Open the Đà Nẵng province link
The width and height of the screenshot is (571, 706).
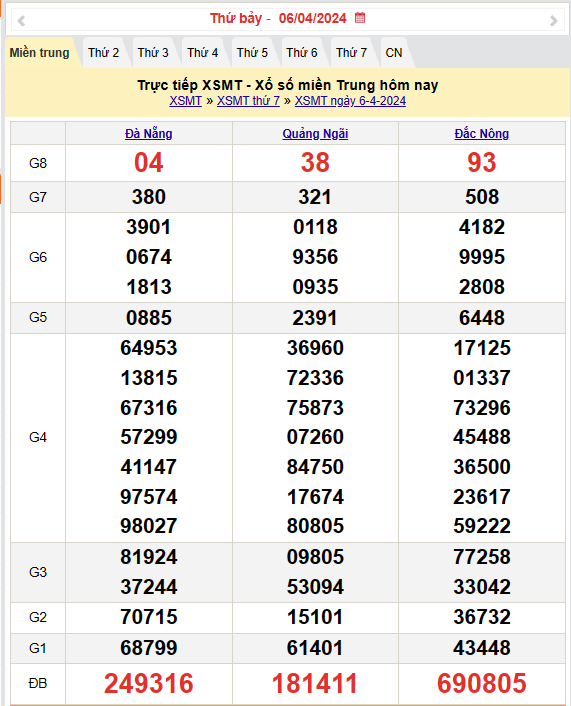coord(149,134)
